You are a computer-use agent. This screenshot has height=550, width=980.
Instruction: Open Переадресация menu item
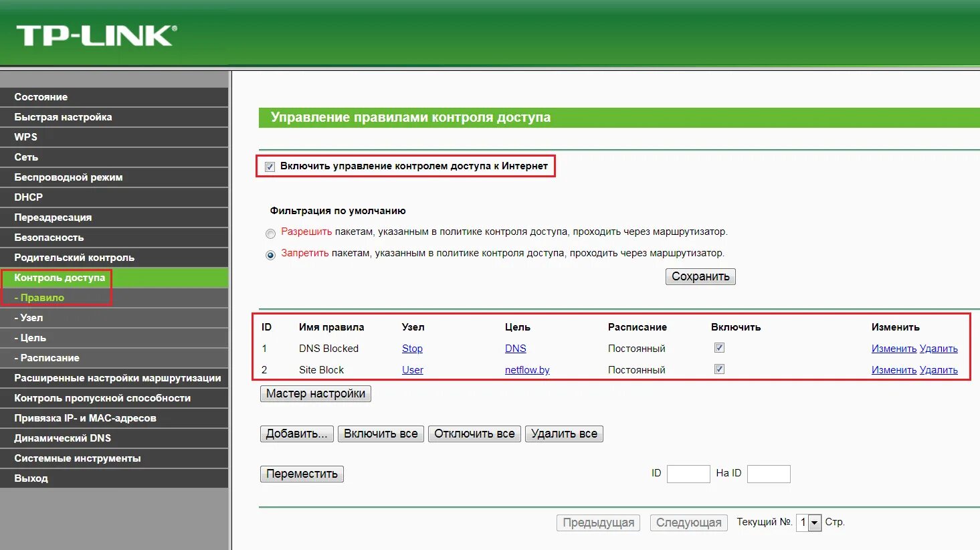pos(114,217)
